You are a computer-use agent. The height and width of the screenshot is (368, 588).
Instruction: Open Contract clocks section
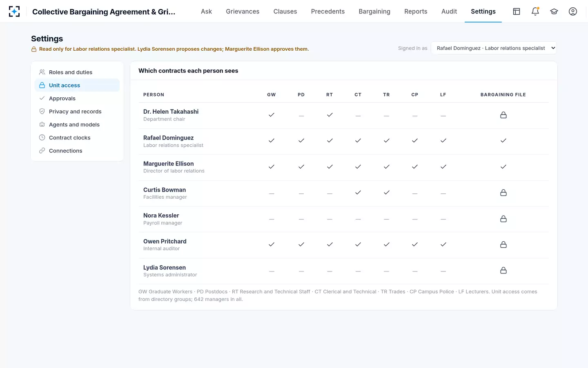(77, 137)
